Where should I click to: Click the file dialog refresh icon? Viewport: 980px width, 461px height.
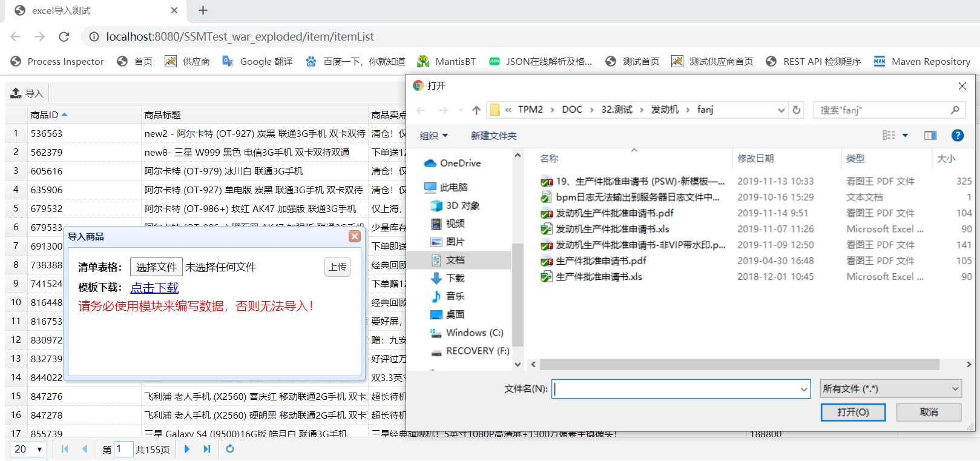(x=797, y=110)
